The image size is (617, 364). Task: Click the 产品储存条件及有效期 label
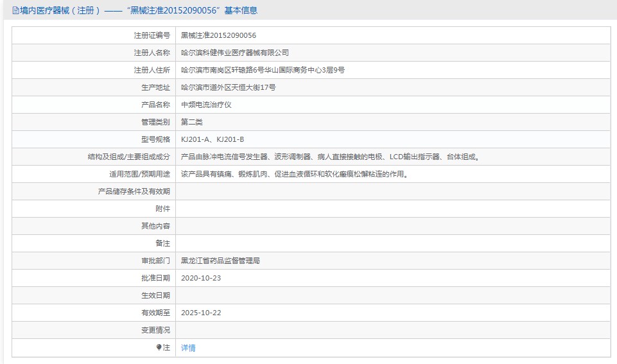(x=134, y=191)
